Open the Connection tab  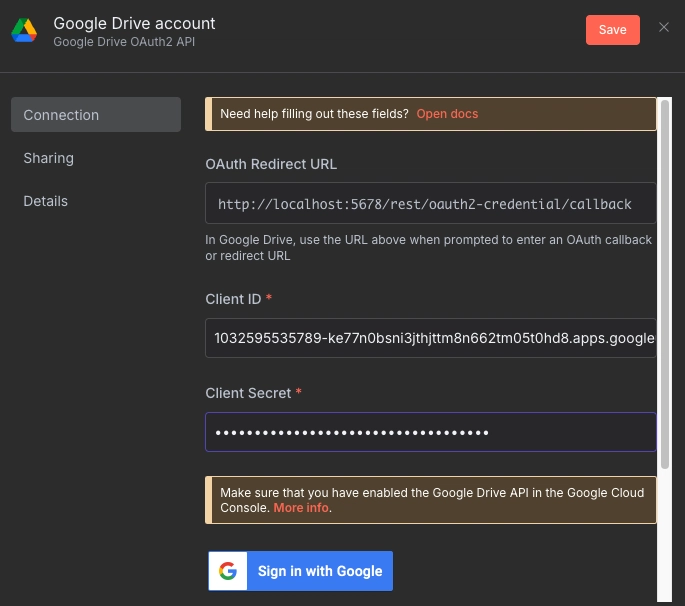tap(96, 115)
